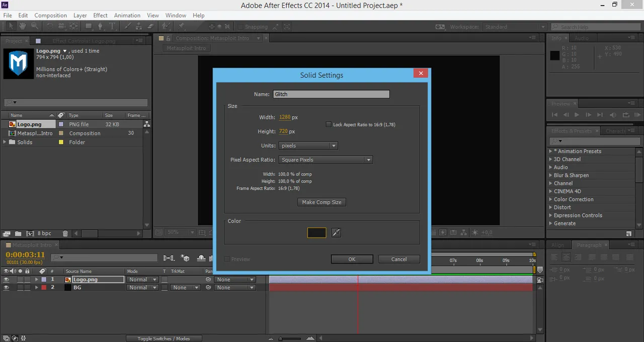
Task: Hide the BG layer with eye icon
Action: pyautogui.click(x=7, y=288)
